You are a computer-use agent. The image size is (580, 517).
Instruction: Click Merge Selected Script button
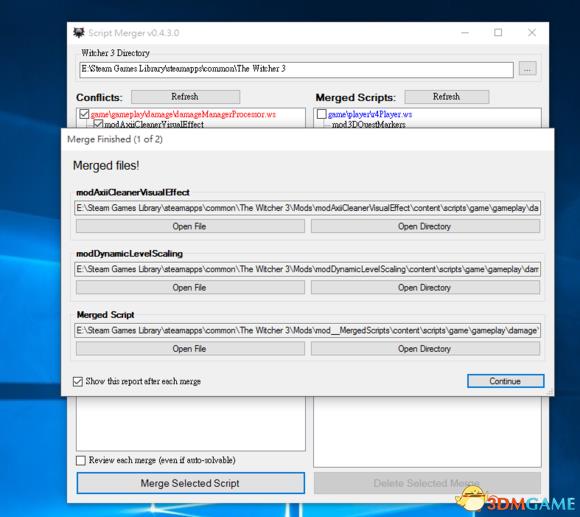point(190,483)
